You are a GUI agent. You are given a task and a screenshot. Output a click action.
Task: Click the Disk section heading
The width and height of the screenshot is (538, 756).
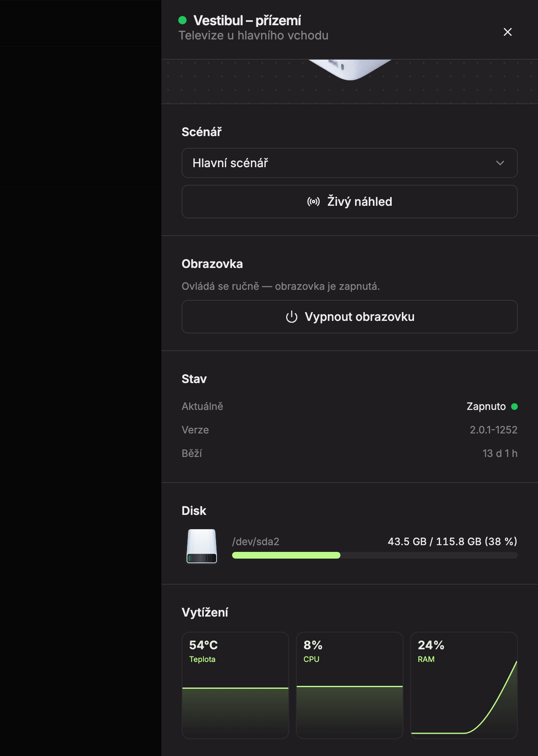coord(194,511)
